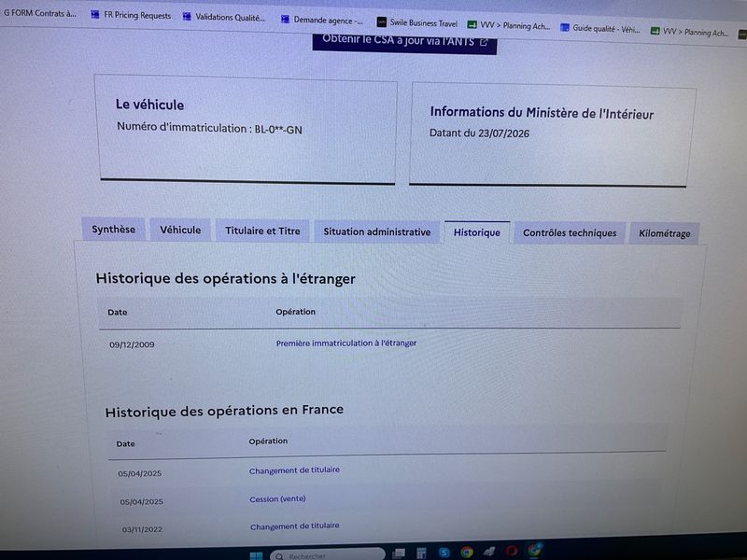The height and width of the screenshot is (560, 747).
Task: Click Obtenir le CSA à jour via l'ANTS button
Action: coord(404,43)
